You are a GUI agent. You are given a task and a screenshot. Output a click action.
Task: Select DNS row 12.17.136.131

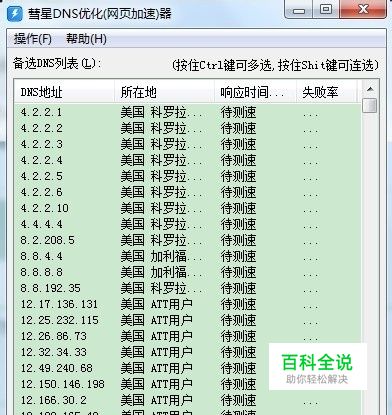click(x=188, y=304)
